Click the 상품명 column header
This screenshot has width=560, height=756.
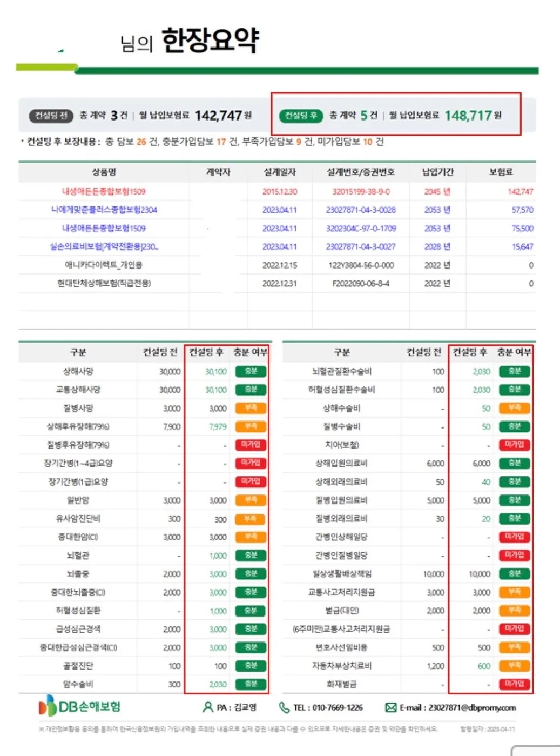[x=104, y=172]
